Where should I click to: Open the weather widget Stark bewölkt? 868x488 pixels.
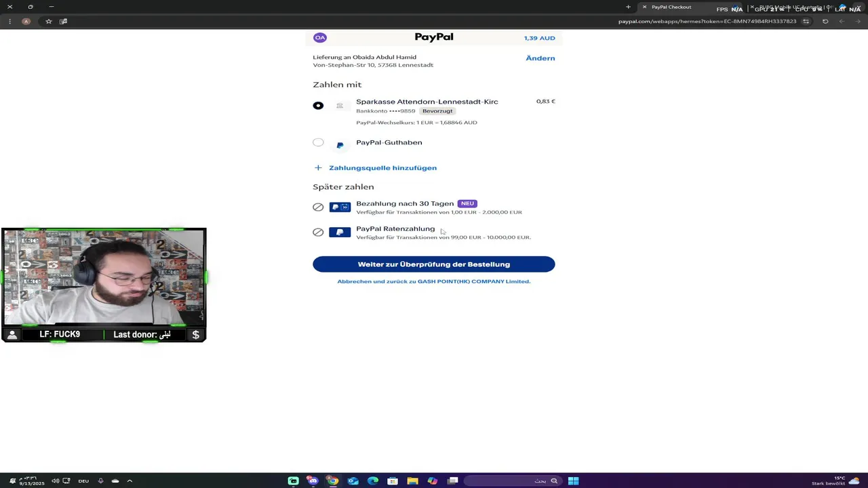tap(835, 481)
